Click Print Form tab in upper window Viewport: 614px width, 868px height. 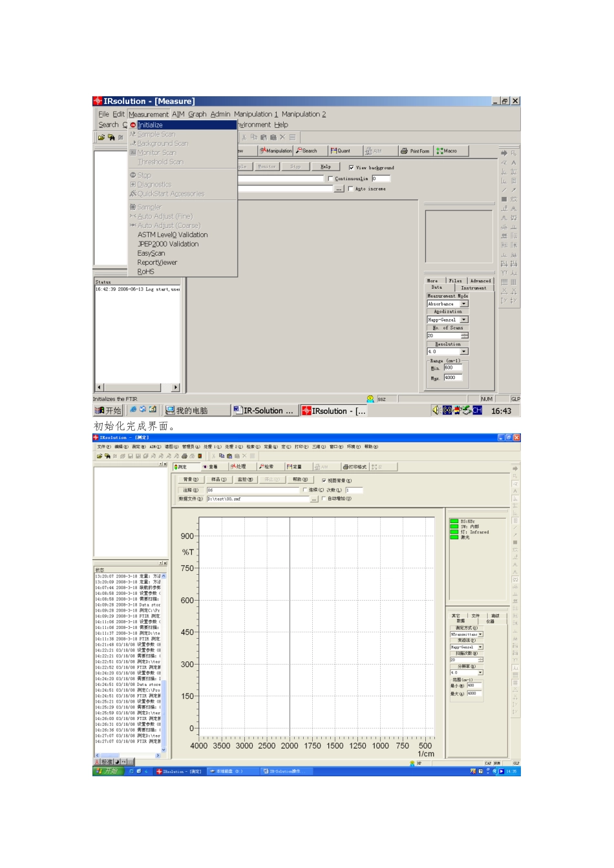pos(415,151)
